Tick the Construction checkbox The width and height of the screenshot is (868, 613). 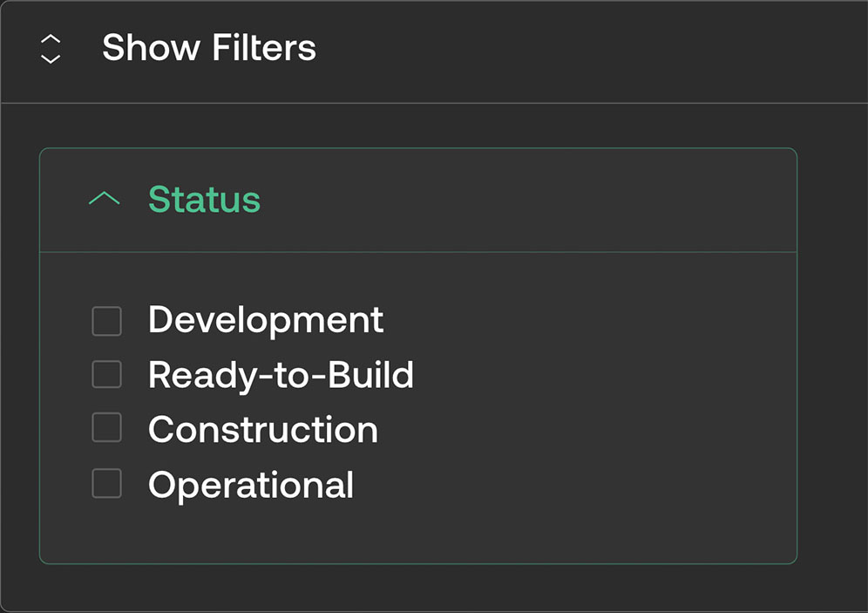pos(106,428)
